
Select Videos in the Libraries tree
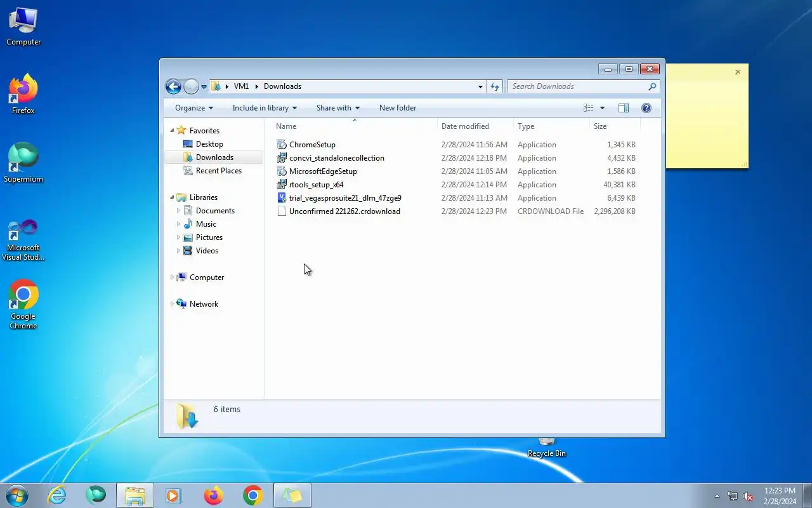coord(207,251)
